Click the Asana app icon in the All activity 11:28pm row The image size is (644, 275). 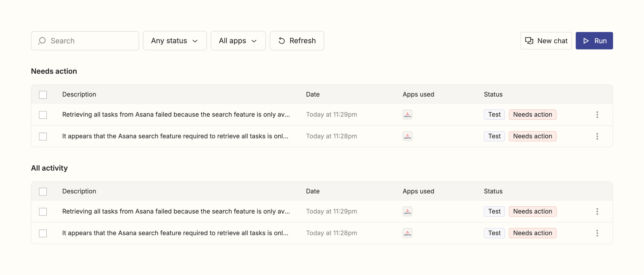[407, 233]
